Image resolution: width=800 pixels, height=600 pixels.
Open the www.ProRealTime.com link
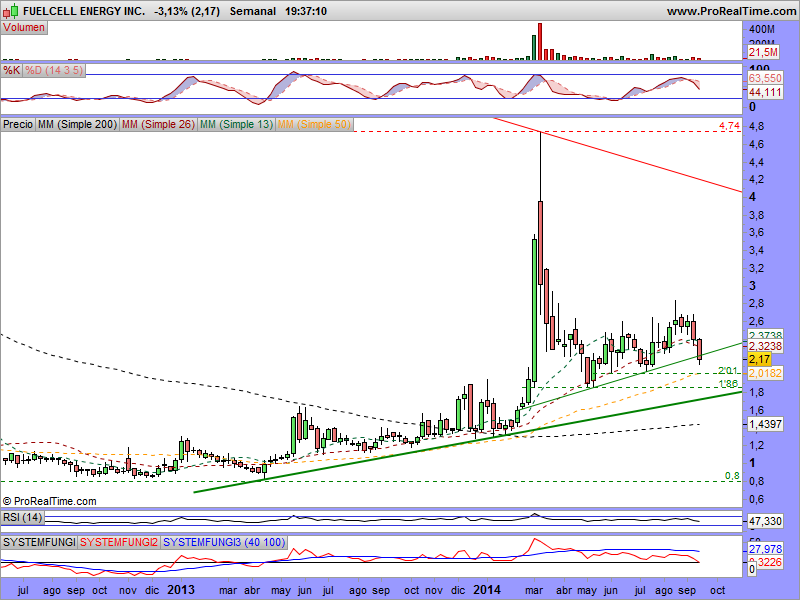[x=732, y=11]
